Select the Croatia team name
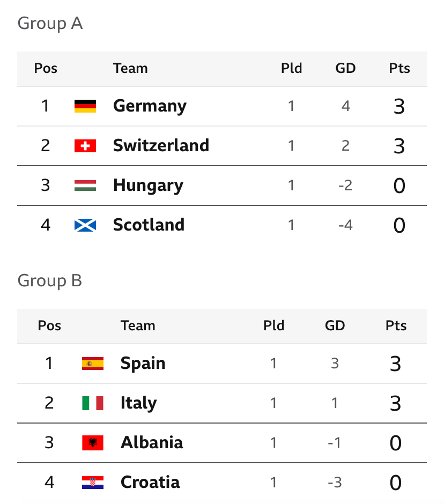This screenshot has height=504, width=444. [x=150, y=482]
